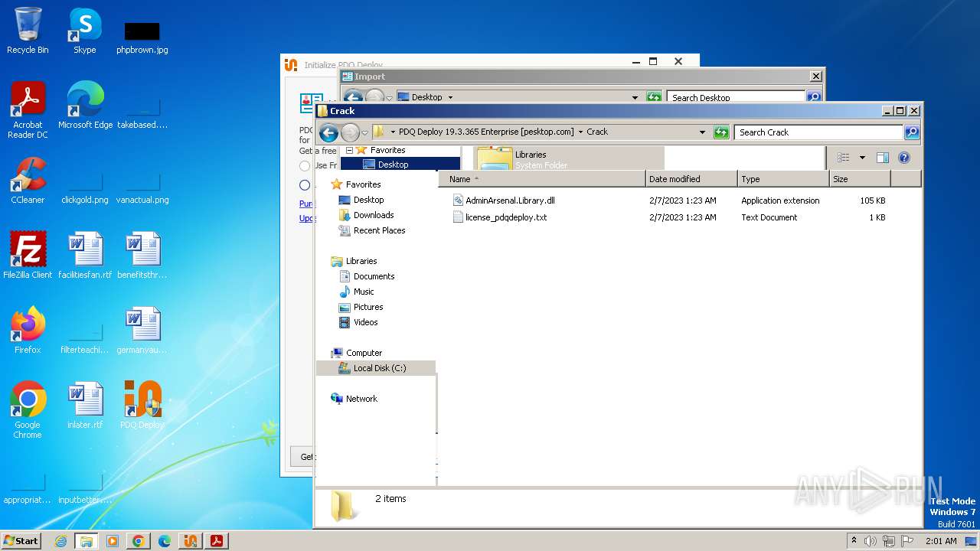
Task: Open recent pages dropdown next to Forward arrow
Action: [x=365, y=132]
